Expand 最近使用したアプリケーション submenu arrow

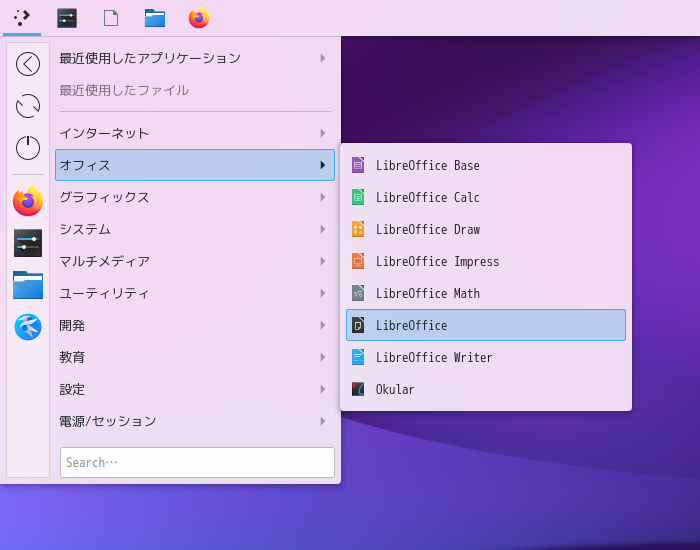[x=323, y=58]
